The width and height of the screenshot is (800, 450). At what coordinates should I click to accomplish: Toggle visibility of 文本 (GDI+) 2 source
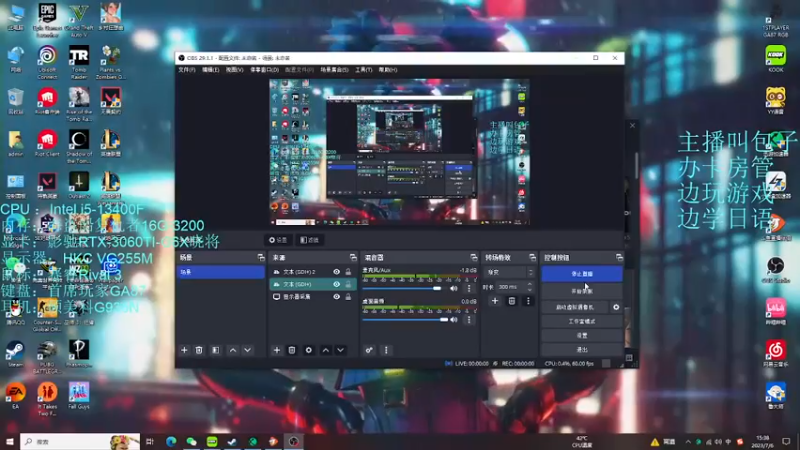[336, 272]
